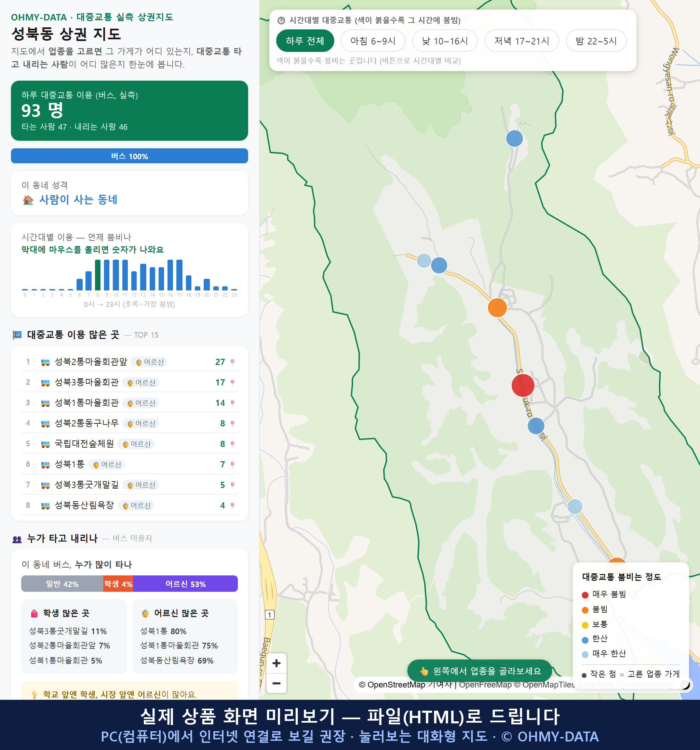Click the 학생 4% rider segment
Screen dimensions: 700x750
coord(118,584)
